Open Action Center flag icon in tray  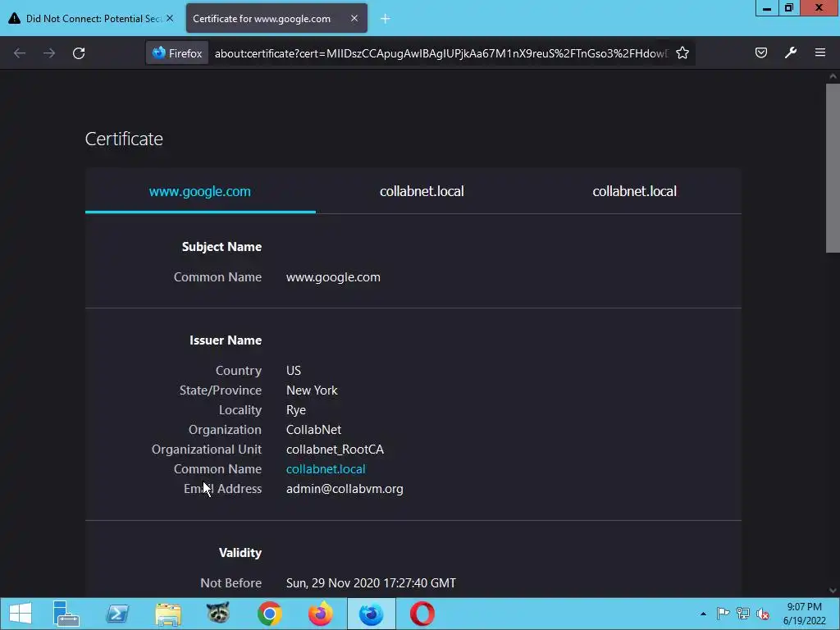723,614
